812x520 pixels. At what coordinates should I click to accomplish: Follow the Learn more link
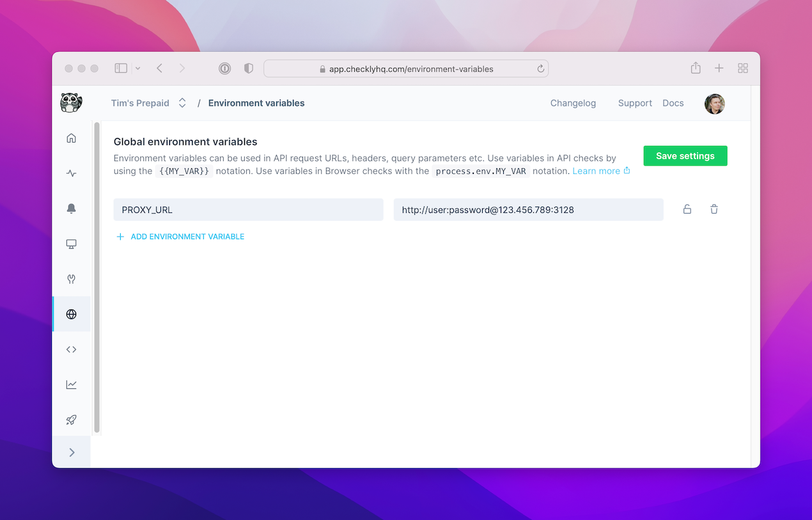coord(597,171)
